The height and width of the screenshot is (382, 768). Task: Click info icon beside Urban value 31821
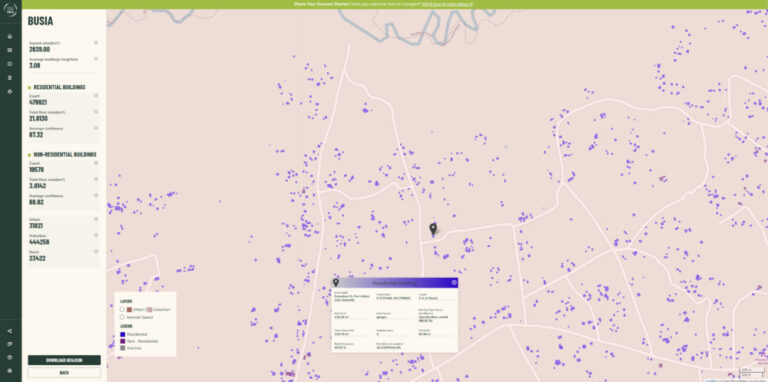96,219
